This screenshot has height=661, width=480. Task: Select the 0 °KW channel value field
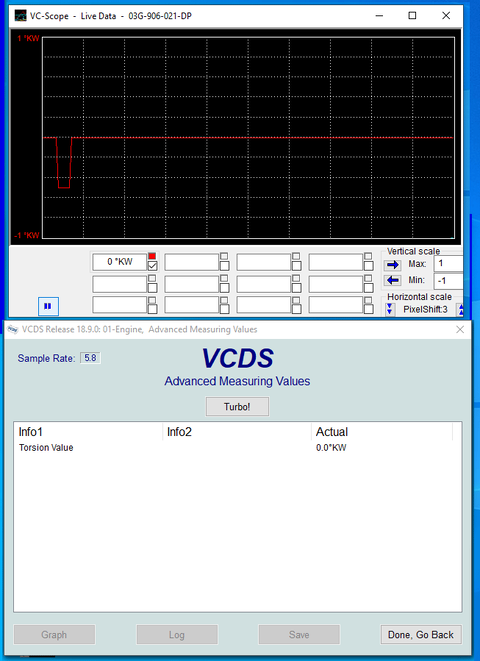click(x=120, y=262)
